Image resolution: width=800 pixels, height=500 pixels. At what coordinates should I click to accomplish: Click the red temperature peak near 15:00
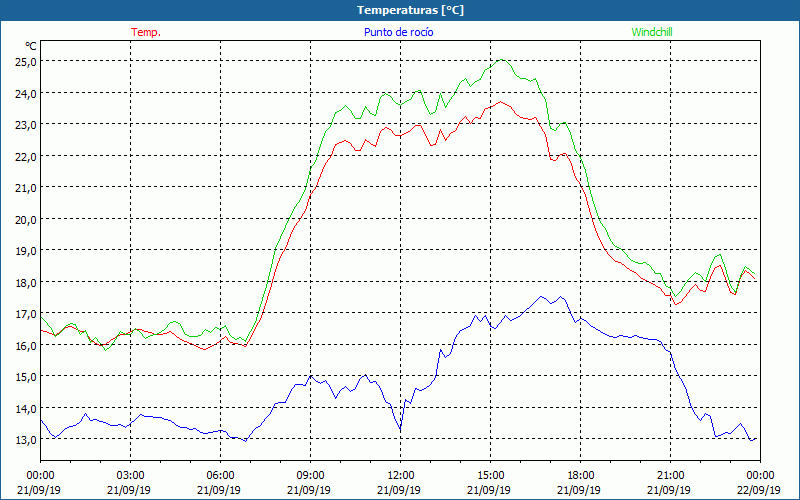click(x=501, y=102)
